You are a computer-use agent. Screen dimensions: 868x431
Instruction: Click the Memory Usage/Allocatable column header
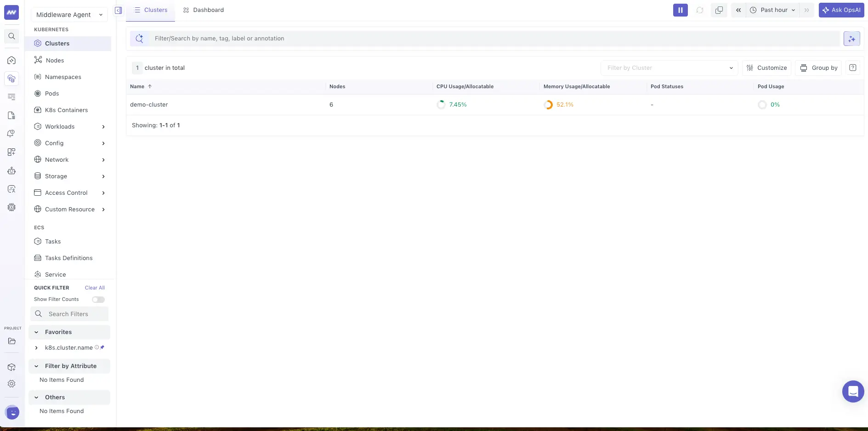point(577,86)
